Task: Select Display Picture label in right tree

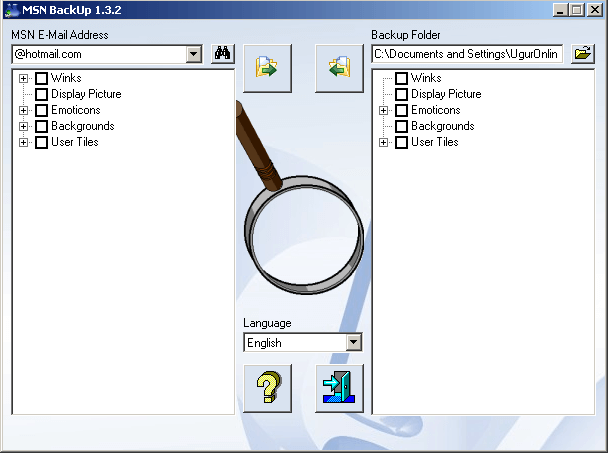Action: pyautogui.click(x=446, y=94)
